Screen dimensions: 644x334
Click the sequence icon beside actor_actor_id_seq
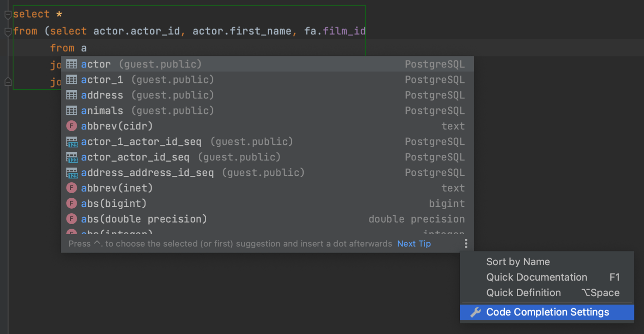[72, 157]
